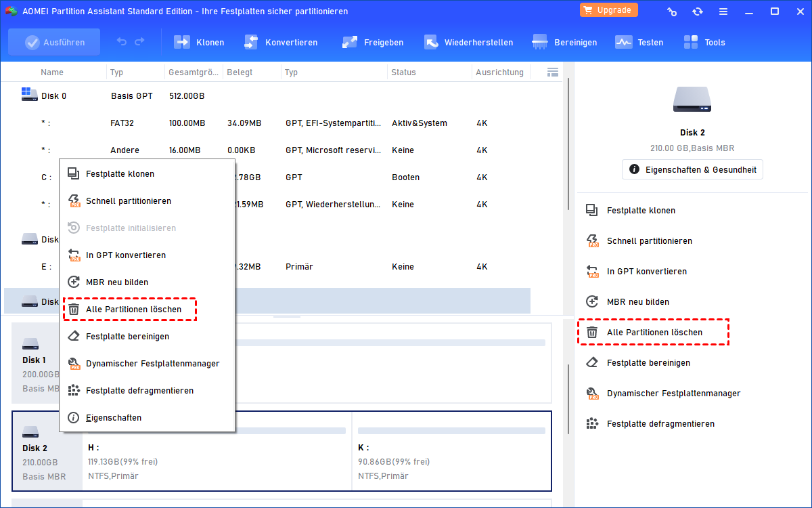The height and width of the screenshot is (508, 812).
Task: Open the Freigeben toolbar item
Action: [x=372, y=42]
